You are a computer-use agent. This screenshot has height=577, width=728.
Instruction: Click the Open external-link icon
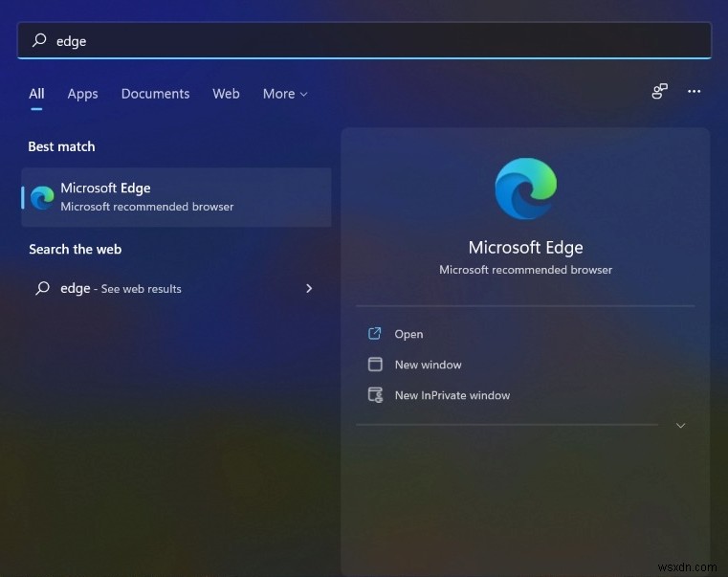click(x=375, y=334)
